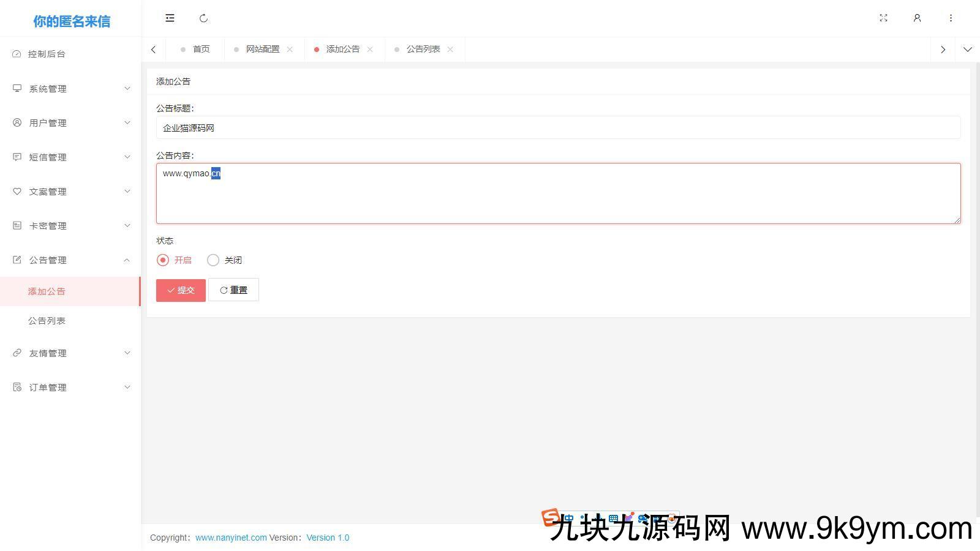The height and width of the screenshot is (551, 980).
Task: Expand the 用户管理 menu section
Action: (48, 122)
